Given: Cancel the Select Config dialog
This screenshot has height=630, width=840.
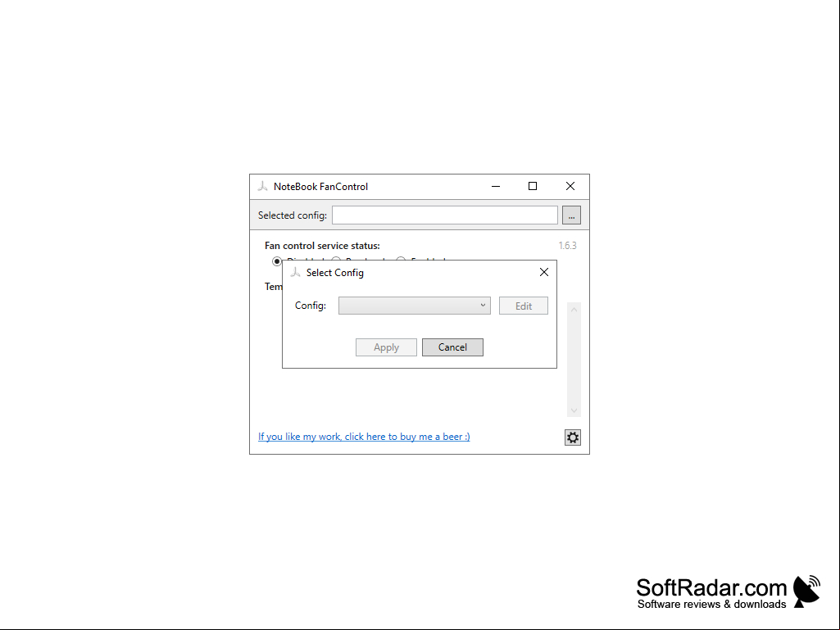Looking at the screenshot, I should pyautogui.click(x=452, y=347).
